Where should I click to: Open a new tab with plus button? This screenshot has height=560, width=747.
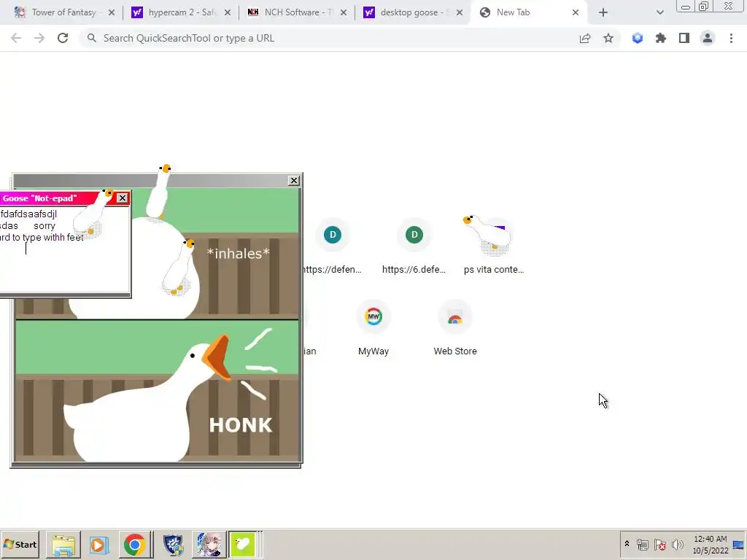[603, 13]
